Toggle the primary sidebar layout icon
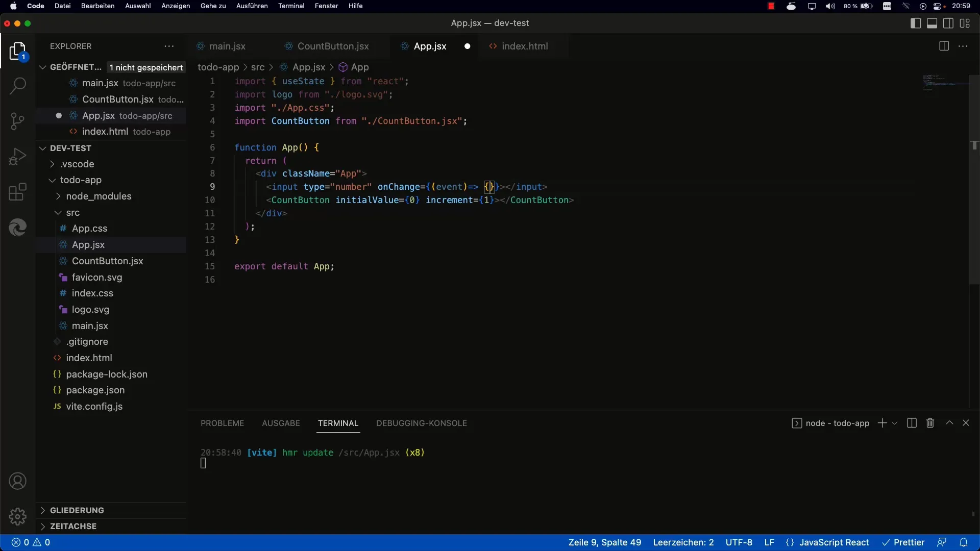Viewport: 980px width, 551px height. pyautogui.click(x=916, y=23)
